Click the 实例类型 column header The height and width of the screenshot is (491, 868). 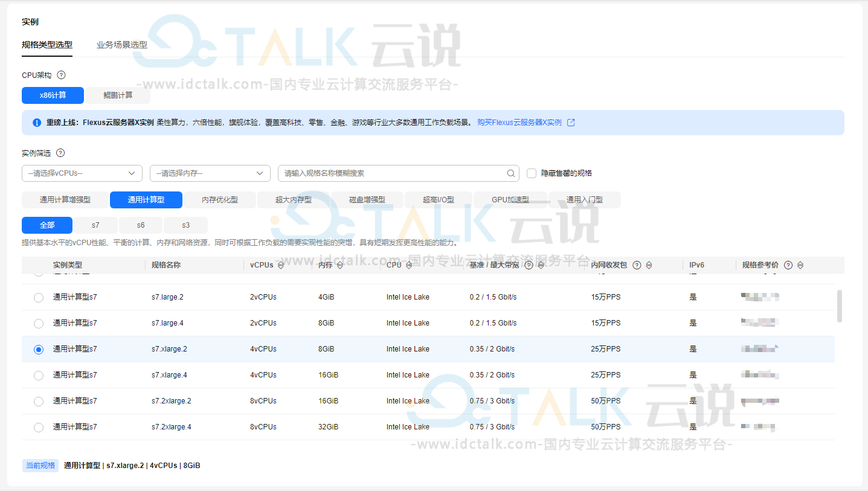tap(68, 265)
